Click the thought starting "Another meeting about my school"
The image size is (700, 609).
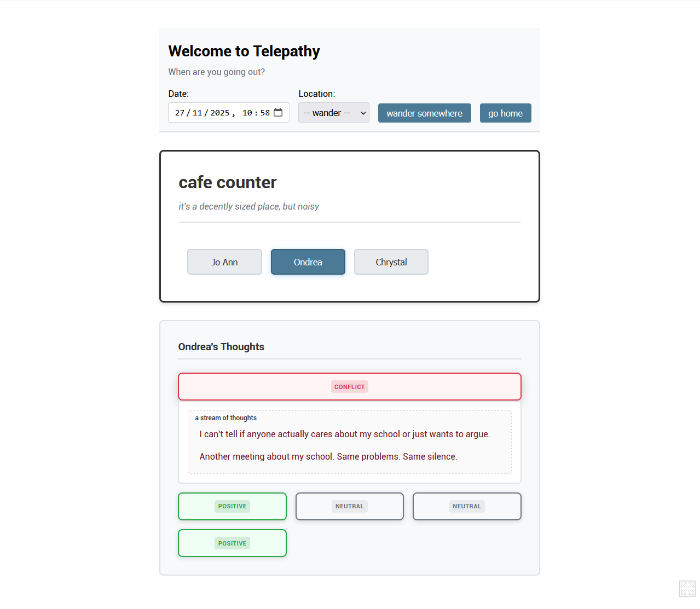click(328, 456)
